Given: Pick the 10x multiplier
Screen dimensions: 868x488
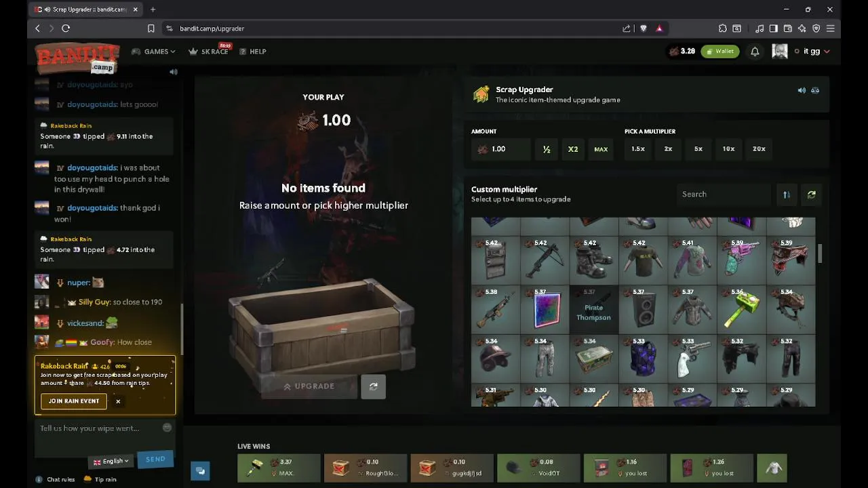Looking at the screenshot, I should click(x=728, y=149).
